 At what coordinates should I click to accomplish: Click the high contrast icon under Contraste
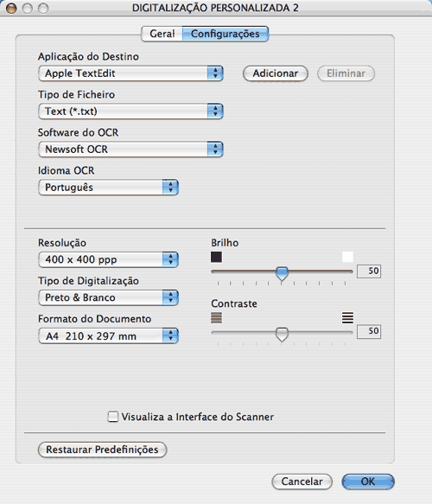[347, 317]
